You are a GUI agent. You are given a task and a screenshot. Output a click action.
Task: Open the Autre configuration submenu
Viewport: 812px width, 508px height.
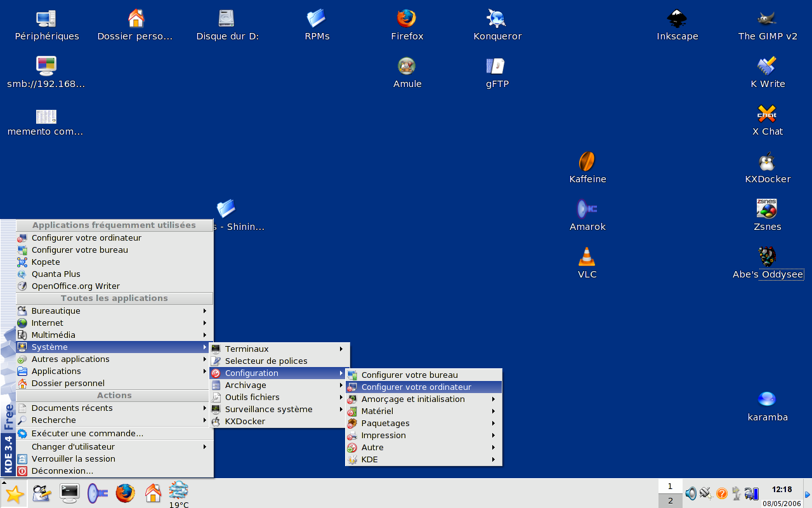point(424,448)
